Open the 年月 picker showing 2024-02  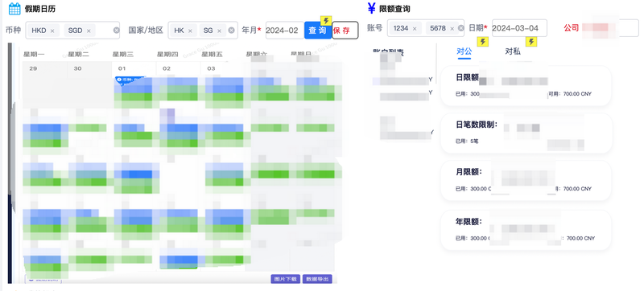click(285, 31)
